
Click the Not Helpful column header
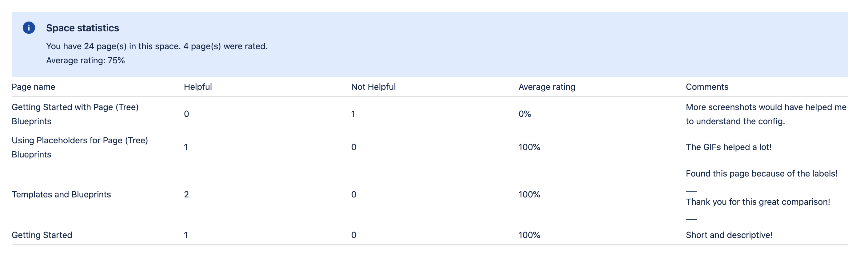coord(373,87)
